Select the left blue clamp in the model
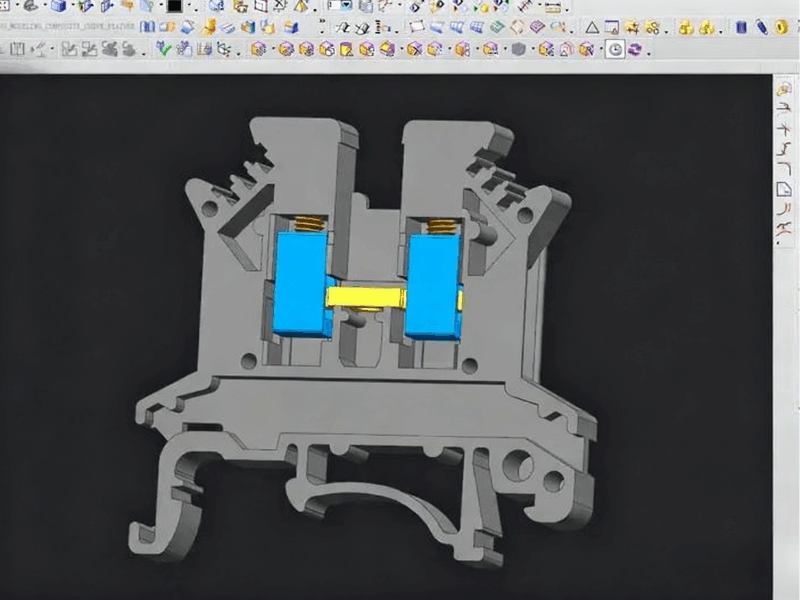Image resolution: width=800 pixels, height=600 pixels. click(x=301, y=282)
